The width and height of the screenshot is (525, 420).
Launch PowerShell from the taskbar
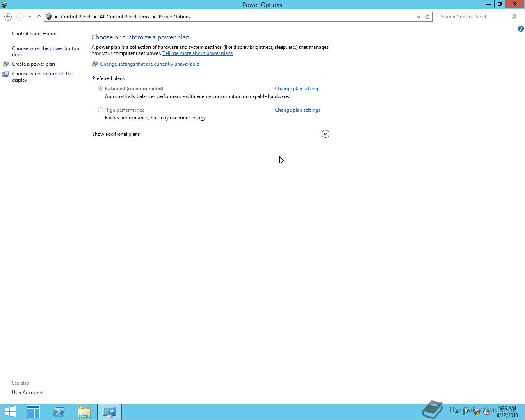coord(59,412)
